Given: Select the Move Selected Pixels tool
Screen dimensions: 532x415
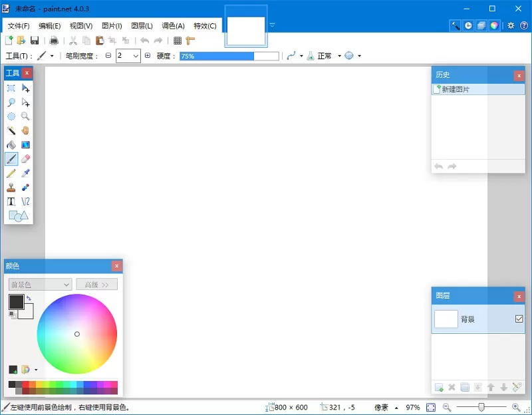Looking at the screenshot, I should [25, 88].
